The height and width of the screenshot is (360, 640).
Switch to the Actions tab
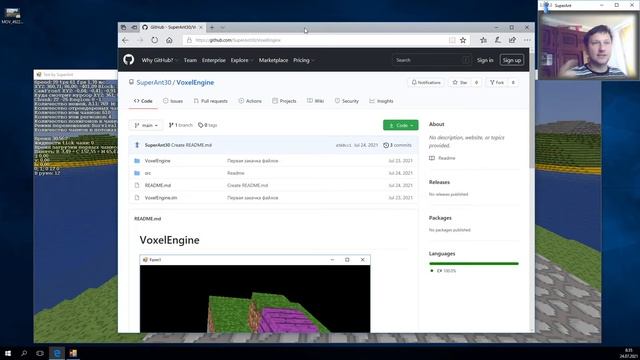coord(250,101)
